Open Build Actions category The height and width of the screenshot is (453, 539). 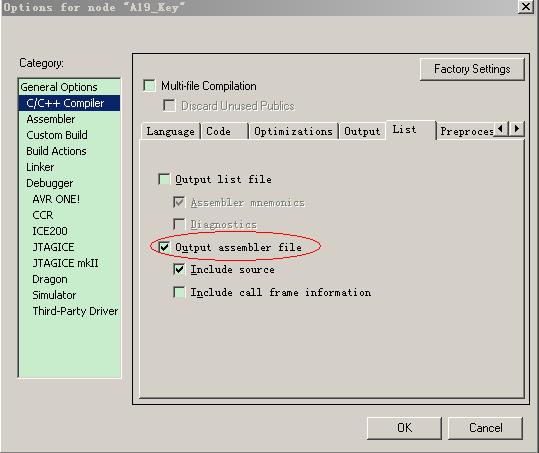tap(69, 151)
